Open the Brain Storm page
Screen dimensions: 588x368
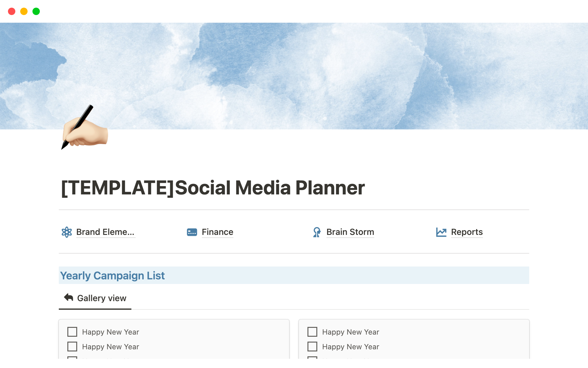[350, 232]
